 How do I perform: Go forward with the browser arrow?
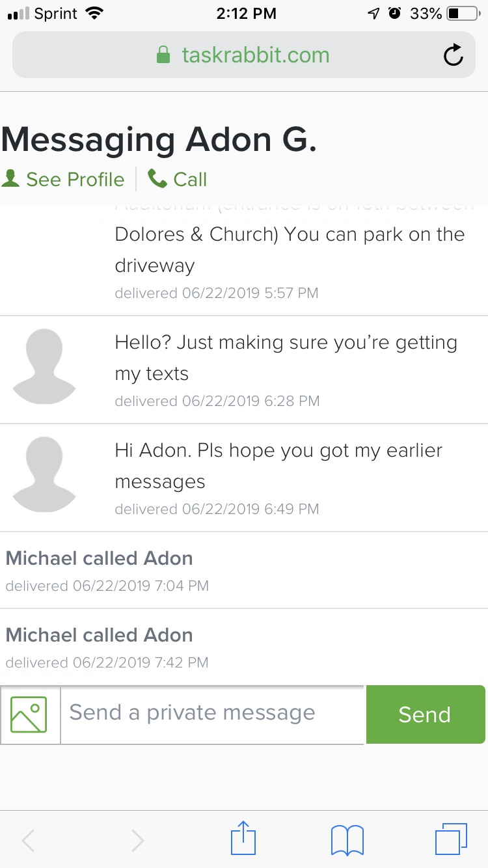point(137,840)
